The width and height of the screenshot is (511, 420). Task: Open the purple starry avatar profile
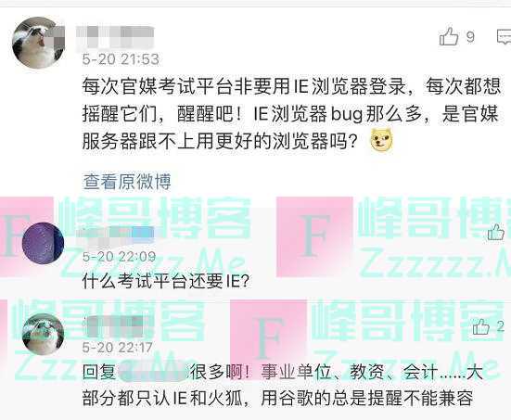pyautogui.click(x=43, y=243)
